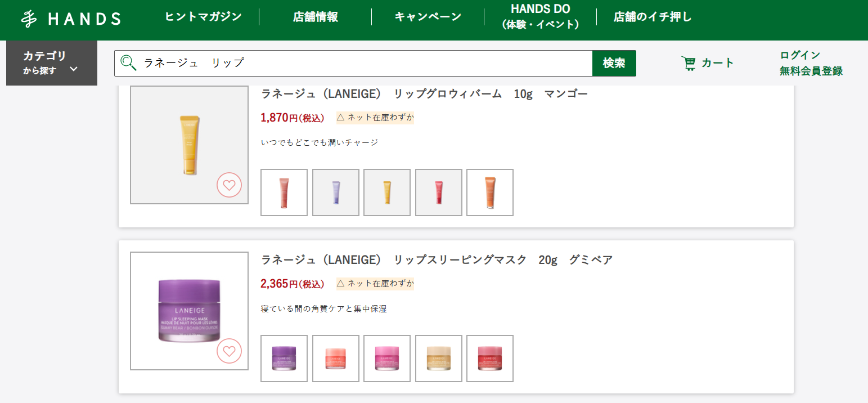Select the lavender tube lip balm variant
Screen dimensions: 868x403
click(336, 192)
